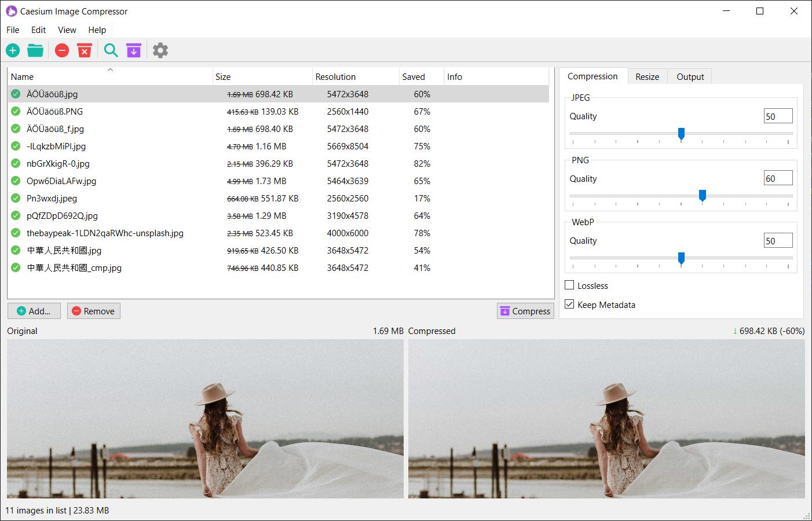The width and height of the screenshot is (812, 521).
Task: Enable Lossless compression
Action: [x=569, y=285]
